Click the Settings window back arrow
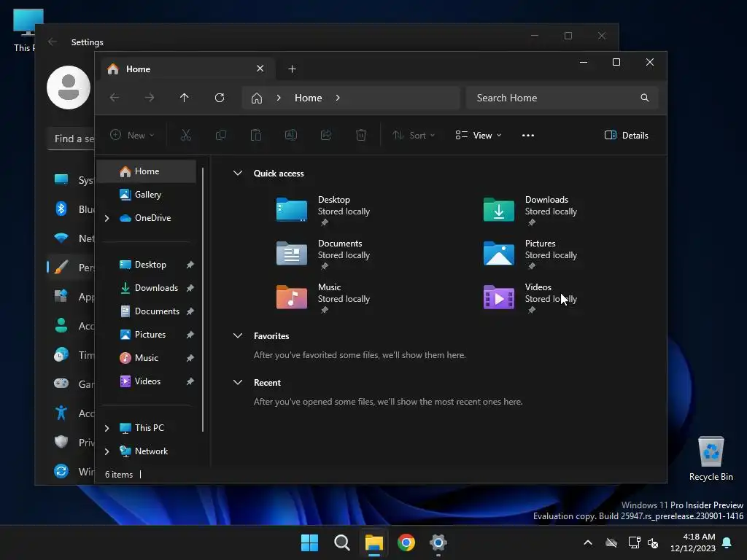This screenshot has height=560, width=747. tap(53, 42)
